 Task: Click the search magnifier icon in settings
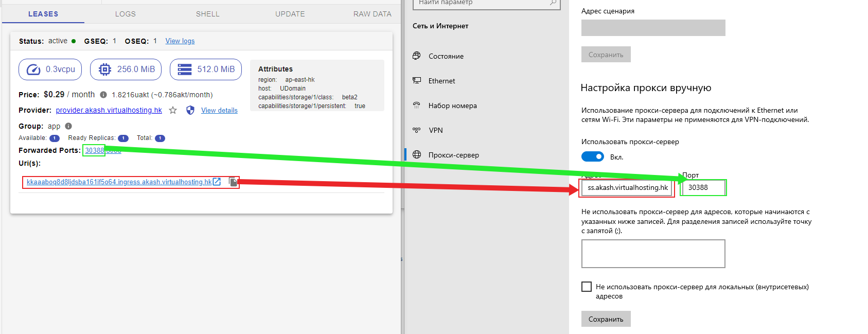pyautogui.click(x=553, y=3)
